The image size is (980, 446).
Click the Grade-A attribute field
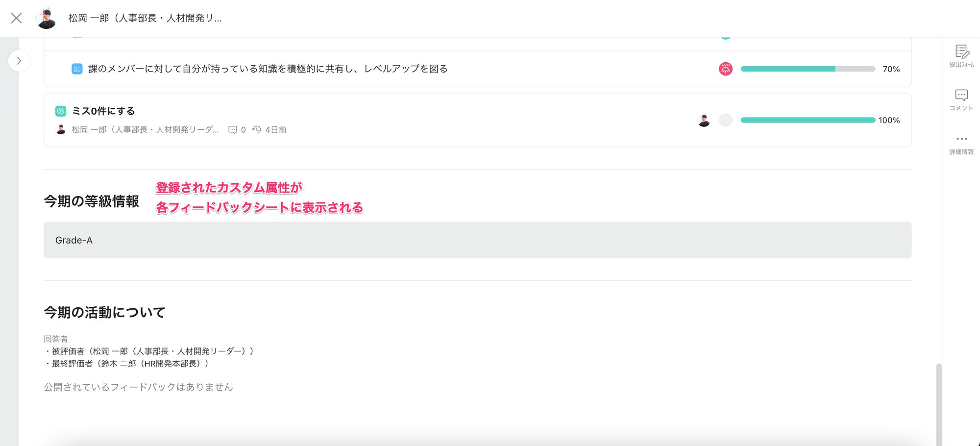(x=477, y=240)
